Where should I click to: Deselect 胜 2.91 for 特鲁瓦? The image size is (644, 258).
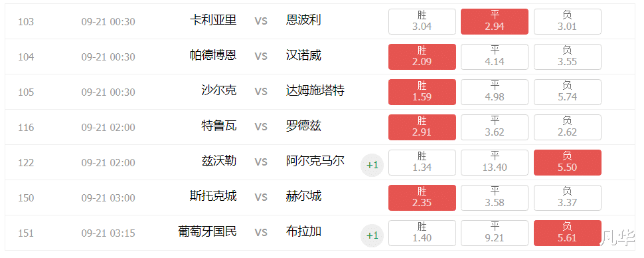422,127
